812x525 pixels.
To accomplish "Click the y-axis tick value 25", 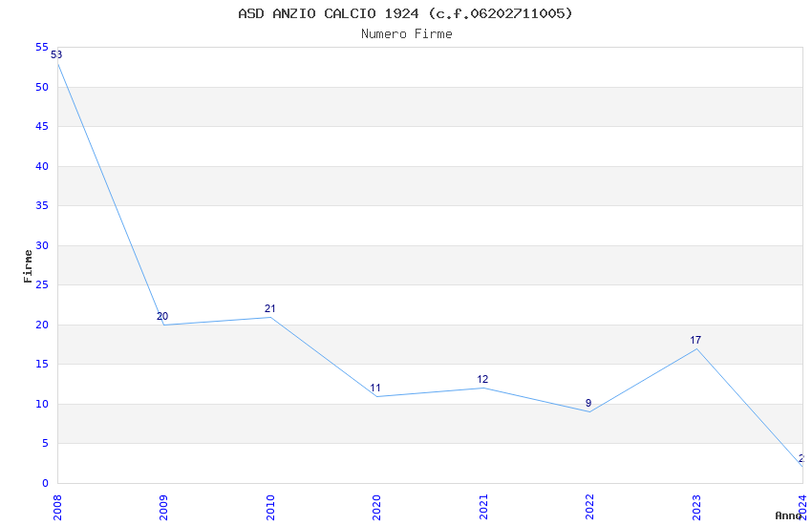I will [42, 285].
